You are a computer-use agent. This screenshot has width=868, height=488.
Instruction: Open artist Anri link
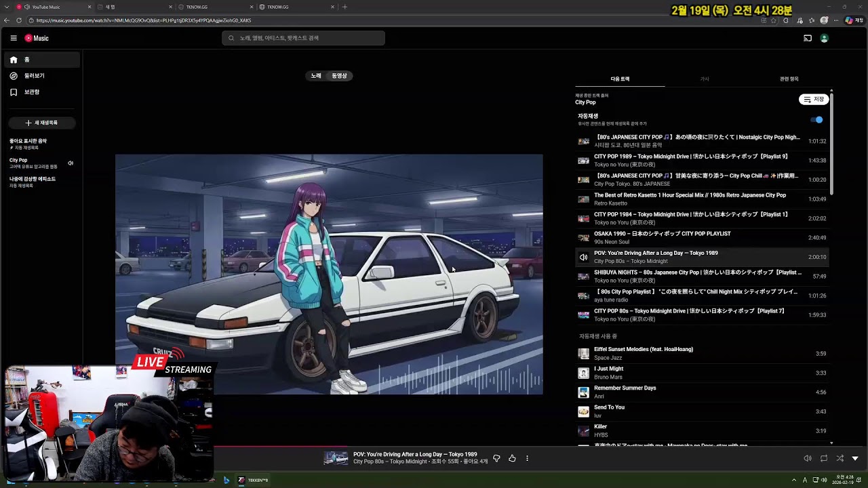coord(599,396)
